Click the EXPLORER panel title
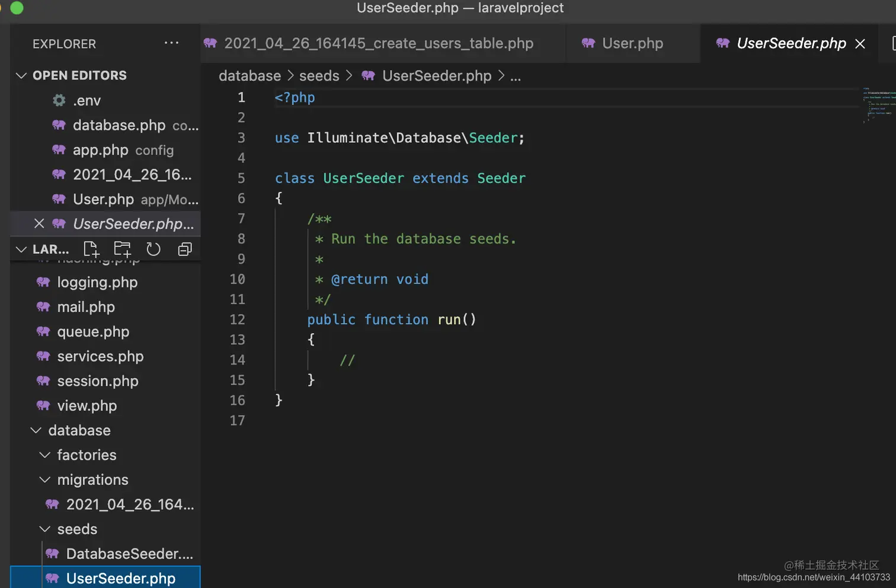 (x=64, y=44)
